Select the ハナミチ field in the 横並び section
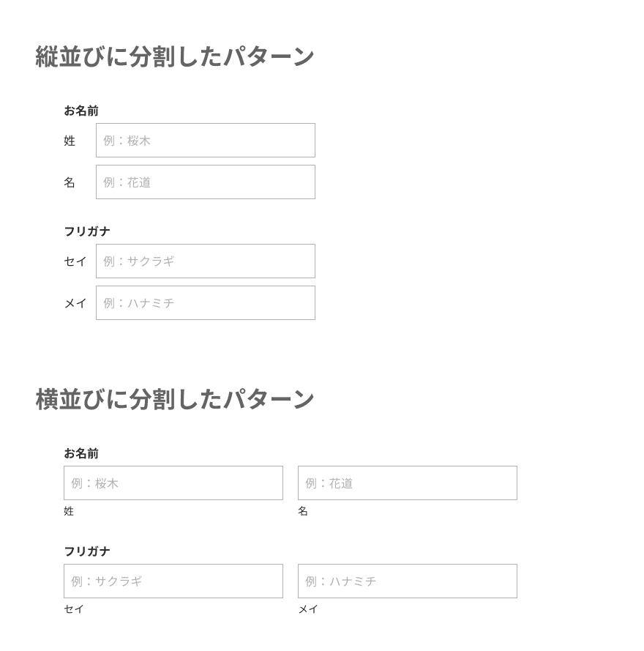This screenshot has width=644, height=651. point(408,581)
